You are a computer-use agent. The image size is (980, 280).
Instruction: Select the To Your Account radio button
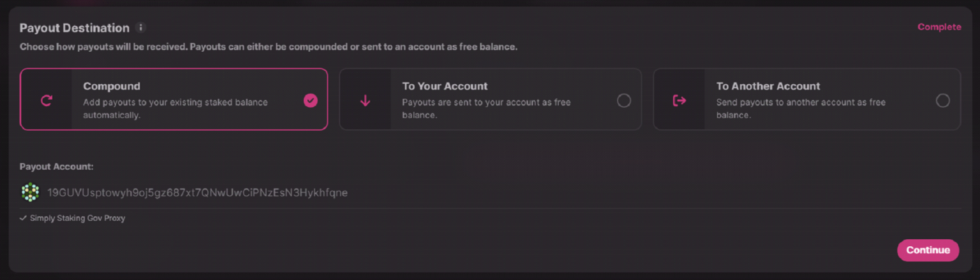(x=624, y=100)
